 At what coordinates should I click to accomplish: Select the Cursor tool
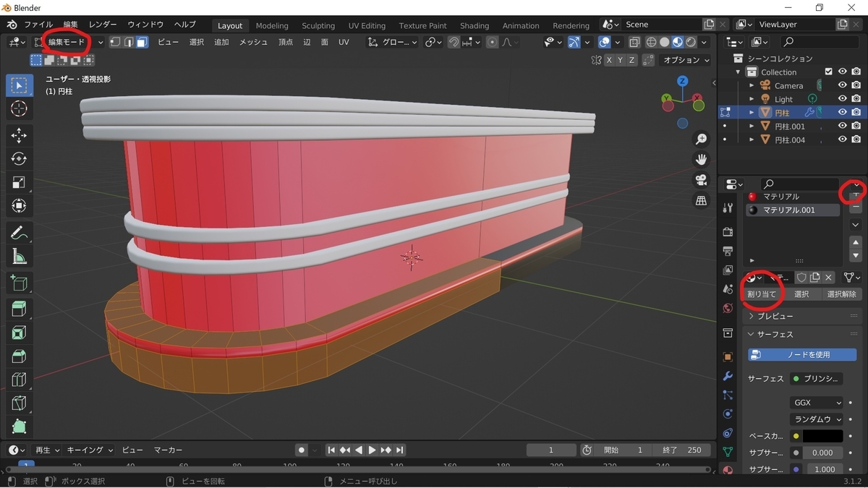(x=19, y=109)
